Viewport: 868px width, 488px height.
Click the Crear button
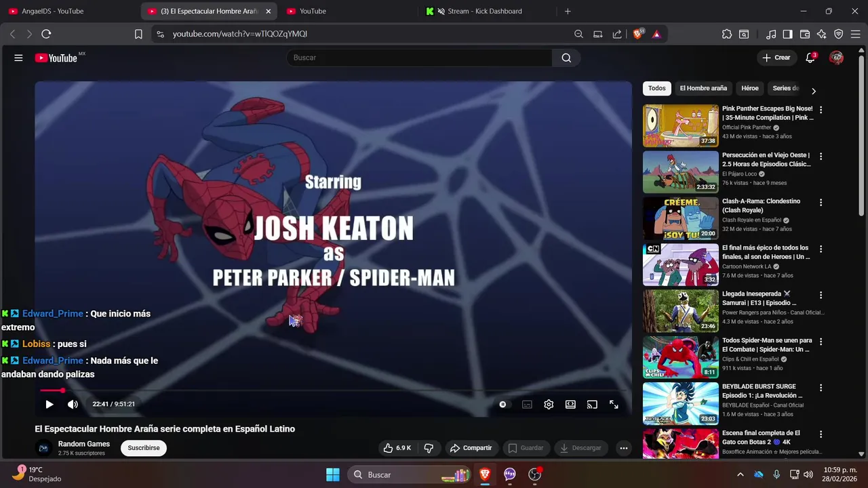[x=776, y=58]
